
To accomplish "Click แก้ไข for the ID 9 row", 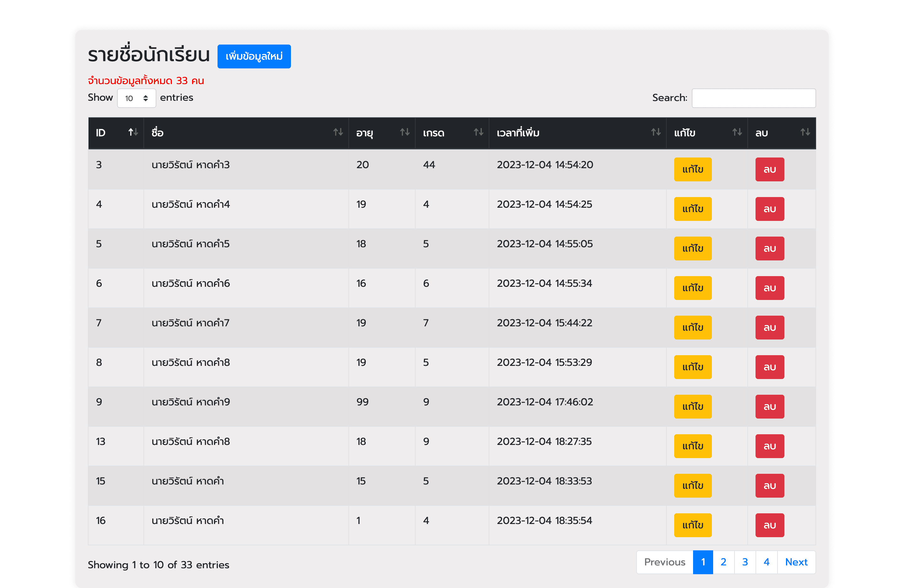I will click(692, 407).
